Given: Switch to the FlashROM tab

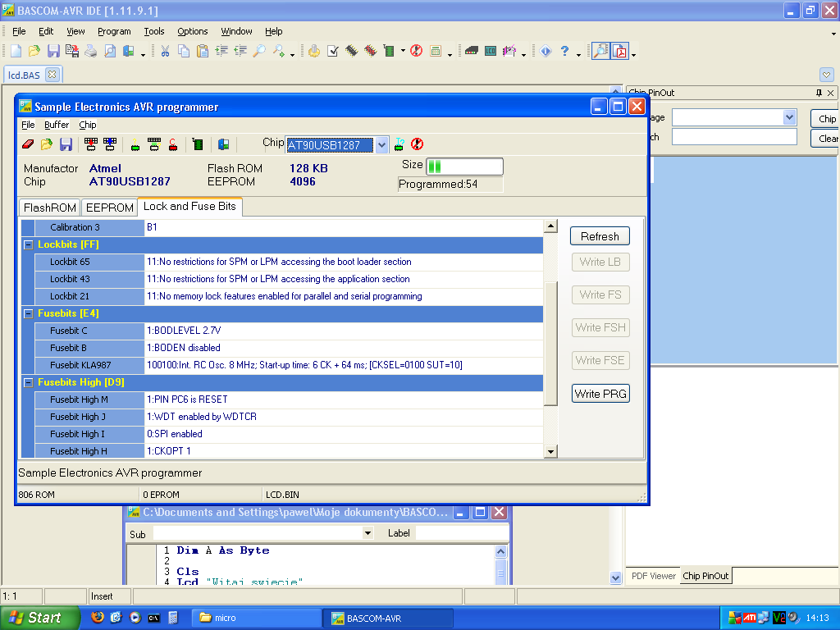Looking at the screenshot, I should pos(50,208).
